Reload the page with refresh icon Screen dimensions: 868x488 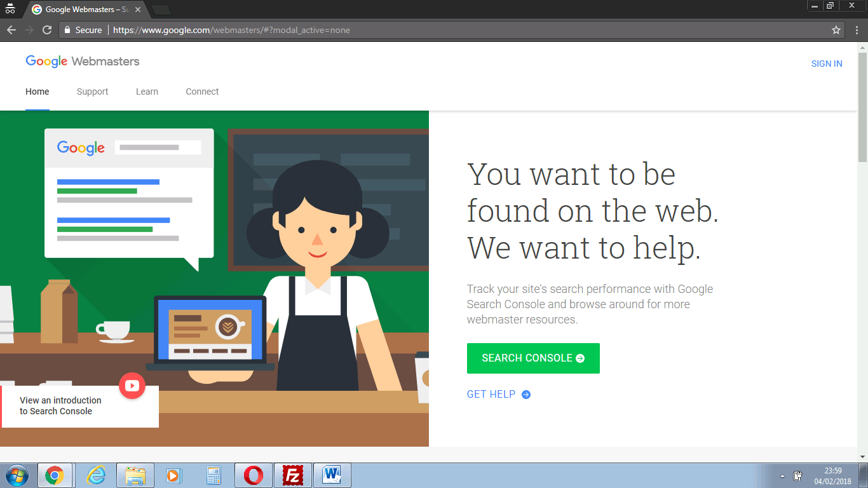tap(46, 30)
